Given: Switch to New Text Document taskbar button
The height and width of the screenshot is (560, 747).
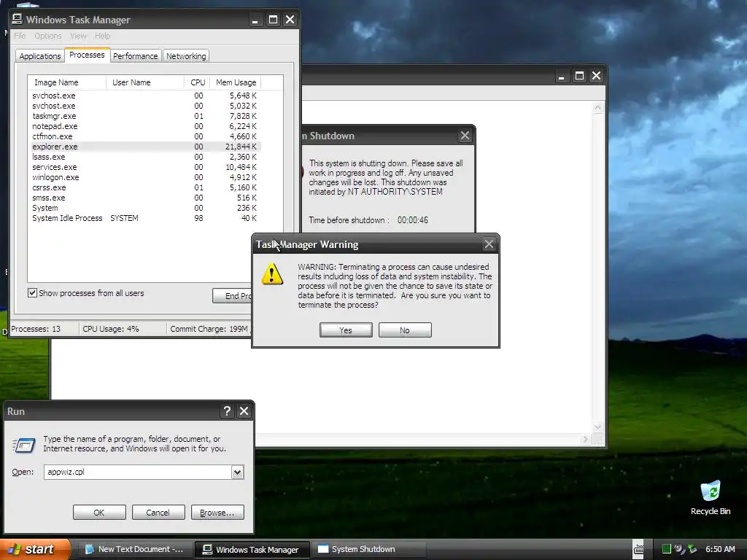Looking at the screenshot, I should pos(135,549).
